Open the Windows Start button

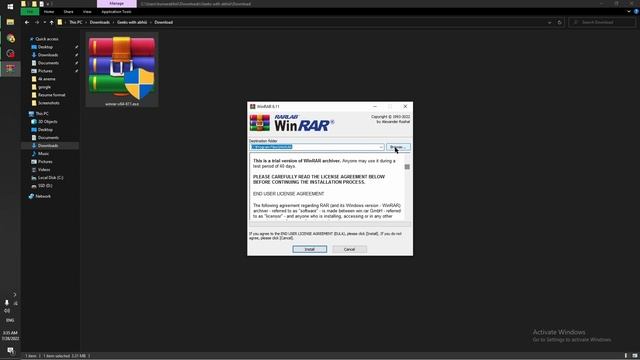pyautogui.click(x=10, y=7)
